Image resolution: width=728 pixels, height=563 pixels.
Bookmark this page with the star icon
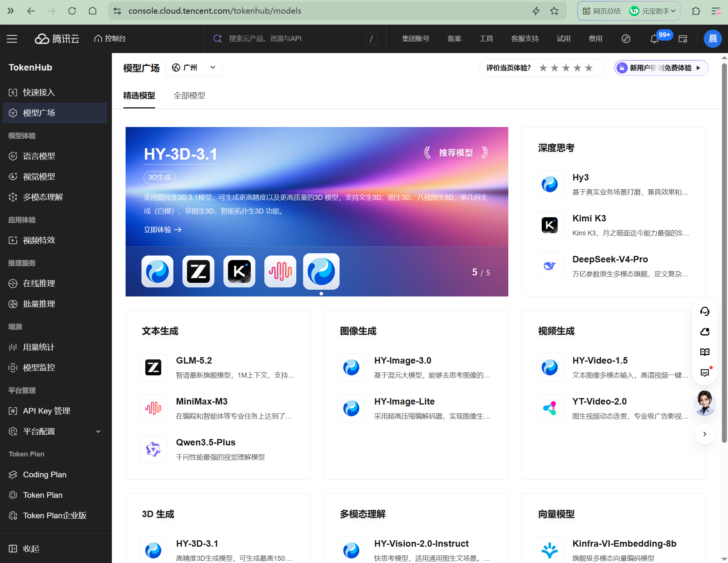(x=554, y=11)
